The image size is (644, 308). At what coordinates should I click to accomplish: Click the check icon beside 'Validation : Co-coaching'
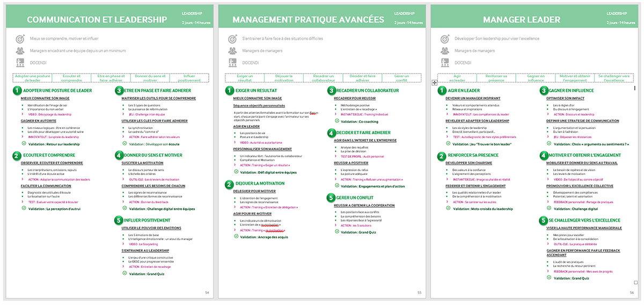point(336,121)
